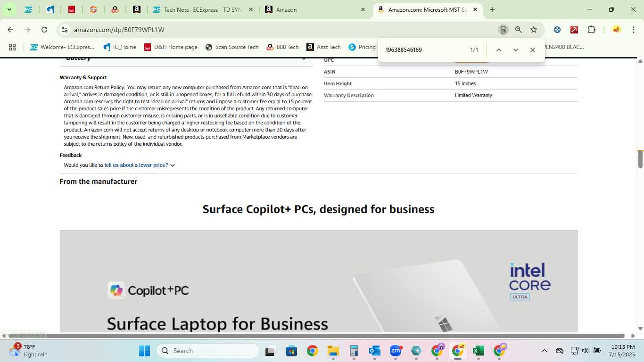644x362 pixels.
Task: Switch to the Amazon tab
Action: click(316, 9)
